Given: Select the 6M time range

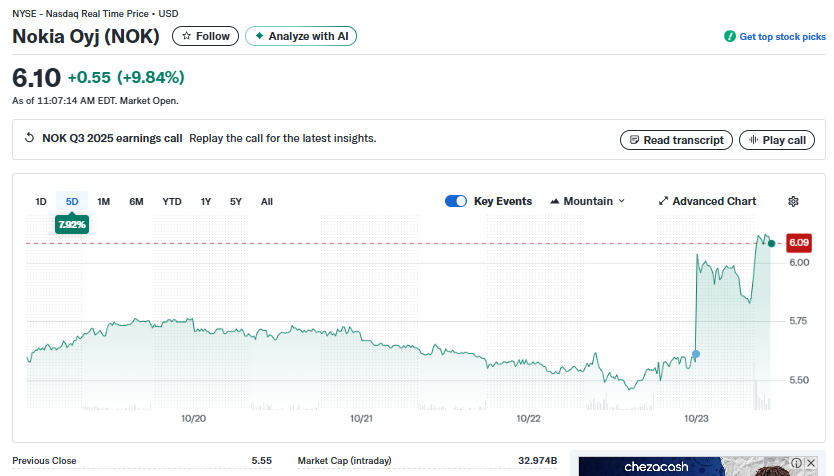Looking at the screenshot, I should [136, 201].
